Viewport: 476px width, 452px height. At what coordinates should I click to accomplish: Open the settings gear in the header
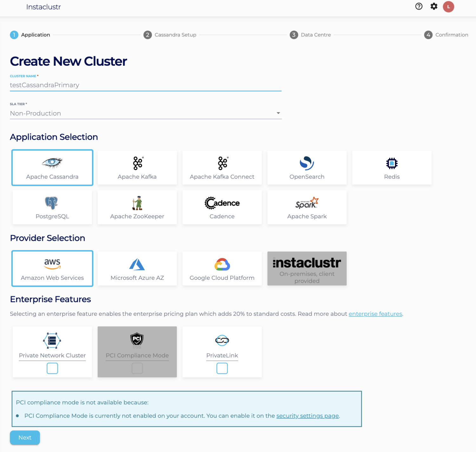coord(434,6)
